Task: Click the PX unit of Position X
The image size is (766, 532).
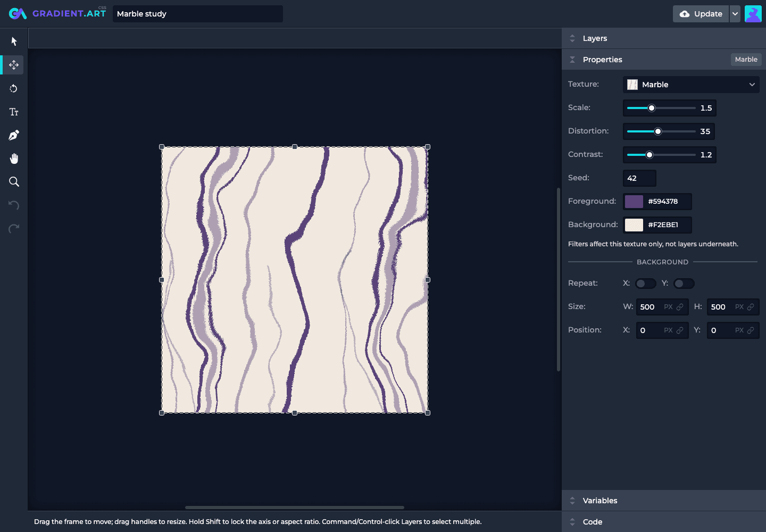Action: pos(668,330)
